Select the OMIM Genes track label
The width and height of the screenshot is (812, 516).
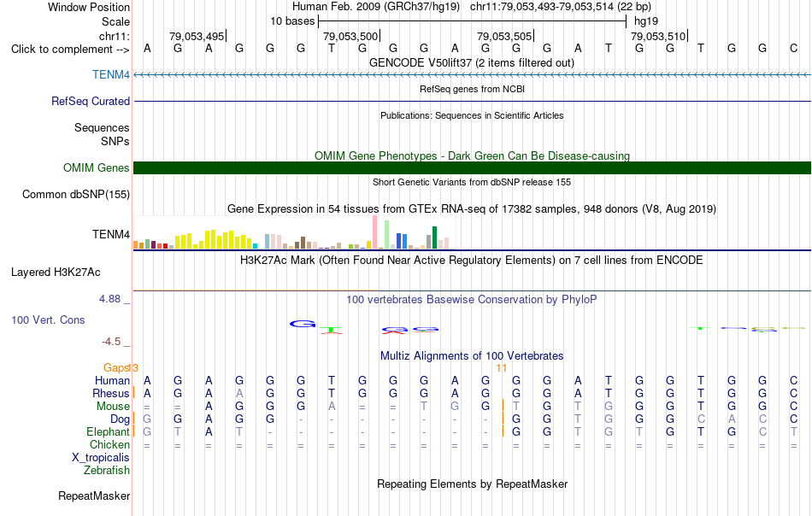coord(97,168)
